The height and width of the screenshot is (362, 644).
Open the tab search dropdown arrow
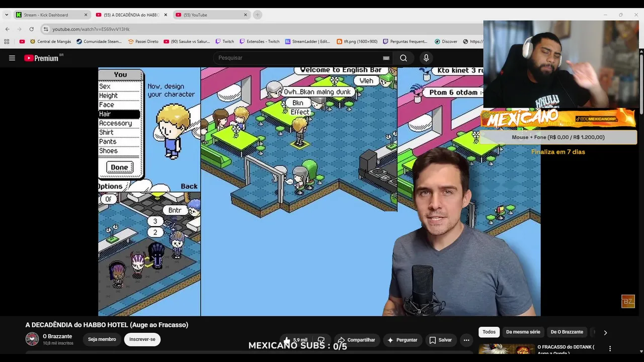pos(7,15)
